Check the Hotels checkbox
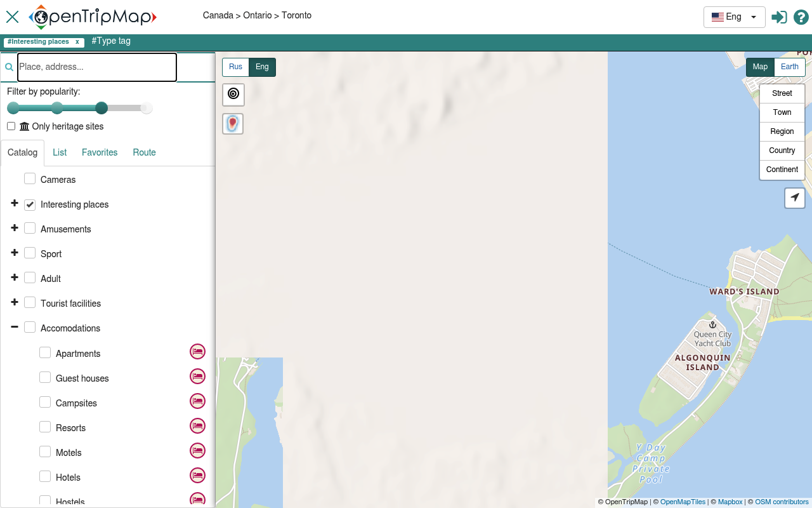The height and width of the screenshot is (508, 812). click(45, 476)
